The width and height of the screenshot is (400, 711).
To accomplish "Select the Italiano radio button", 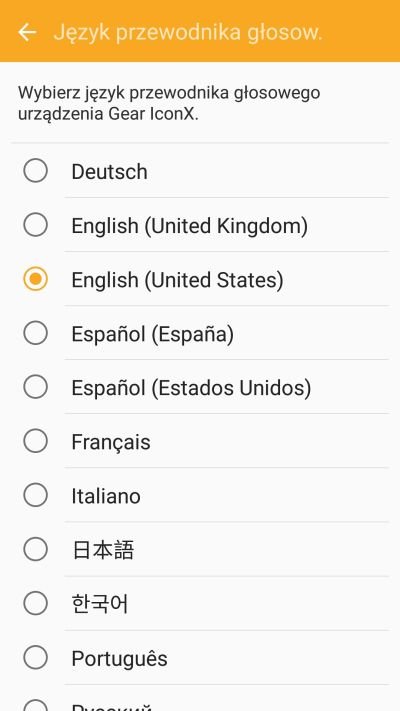I will [35, 495].
